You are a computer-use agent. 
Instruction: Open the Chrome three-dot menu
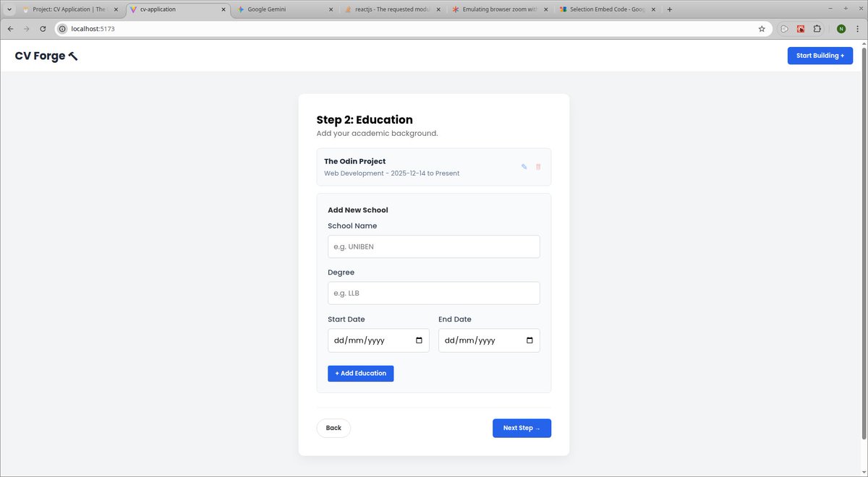tap(859, 29)
